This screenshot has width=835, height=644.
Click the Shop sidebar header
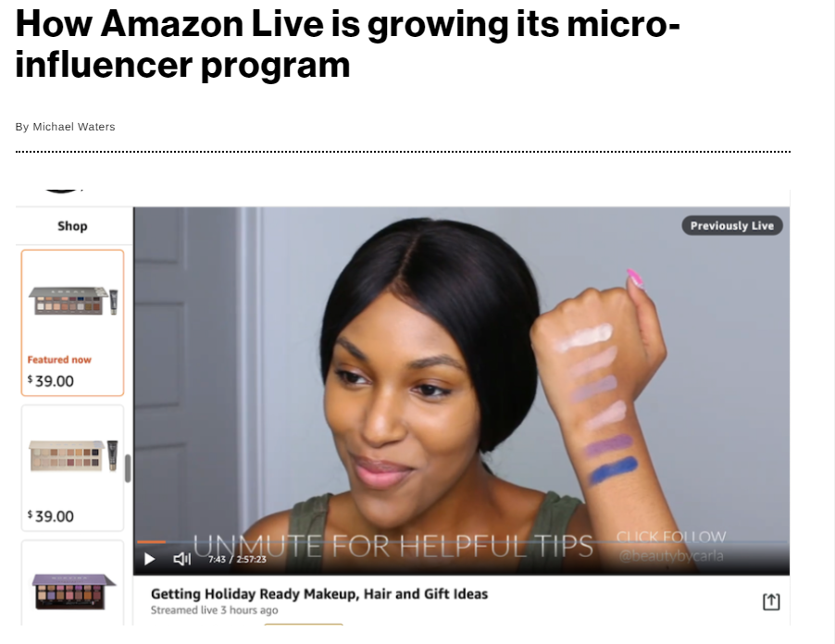(72, 226)
